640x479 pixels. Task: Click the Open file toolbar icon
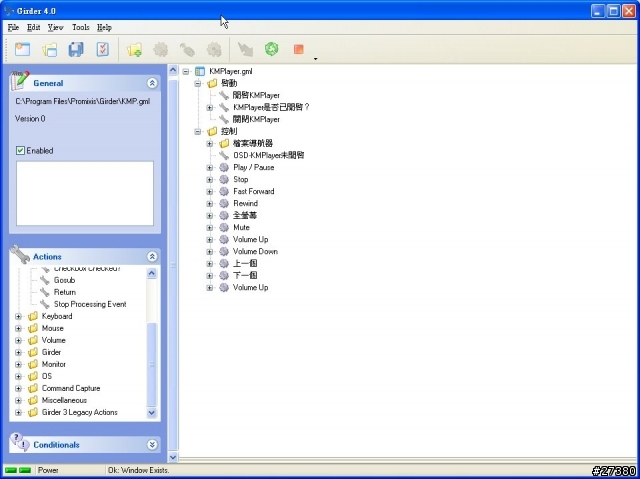pyautogui.click(x=49, y=49)
